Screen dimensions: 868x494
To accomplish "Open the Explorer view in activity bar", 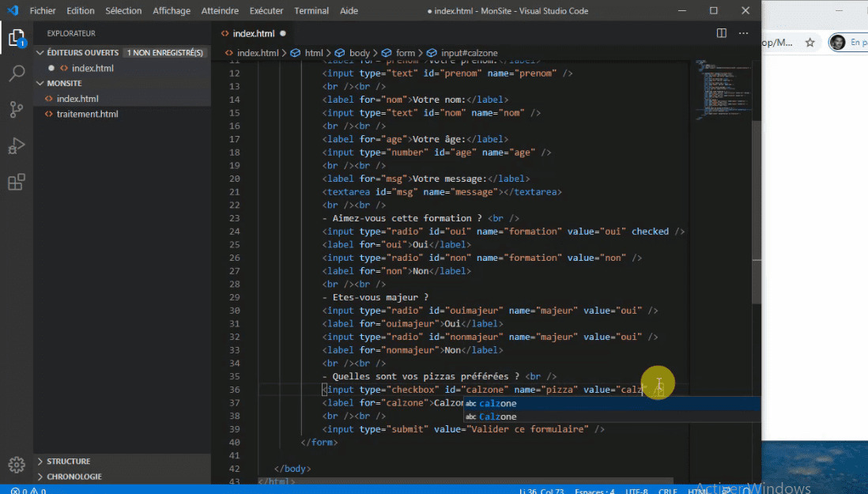I will [17, 38].
